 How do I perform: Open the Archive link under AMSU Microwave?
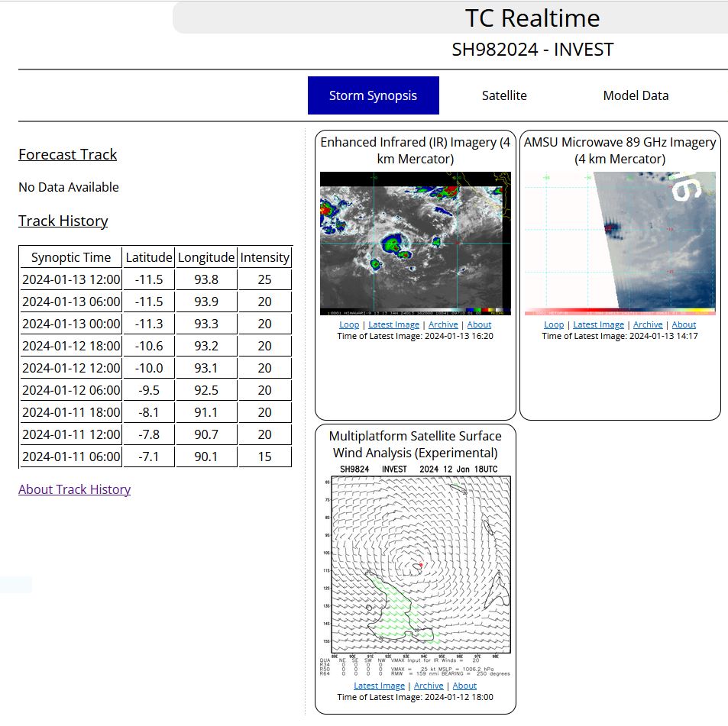(x=648, y=324)
